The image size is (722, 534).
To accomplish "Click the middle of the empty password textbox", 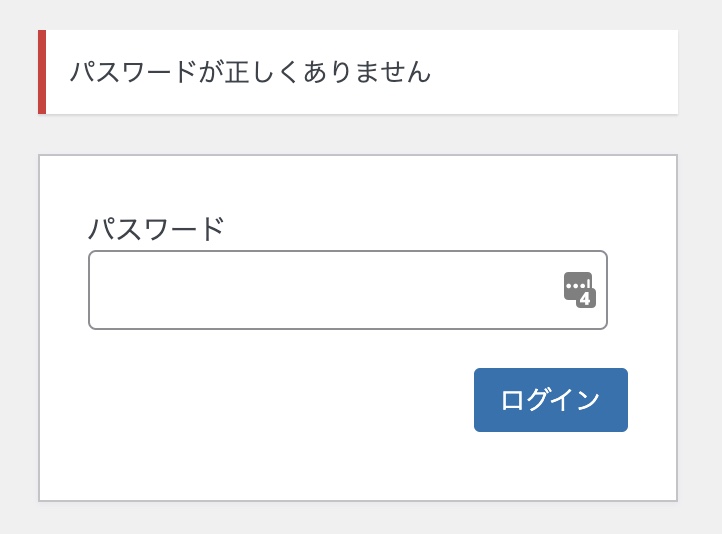I will click(x=348, y=290).
